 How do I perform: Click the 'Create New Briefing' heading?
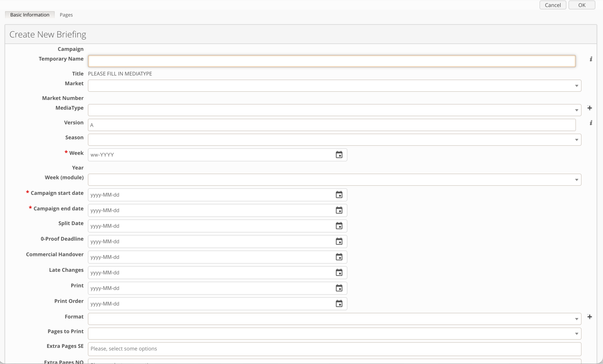click(x=48, y=35)
